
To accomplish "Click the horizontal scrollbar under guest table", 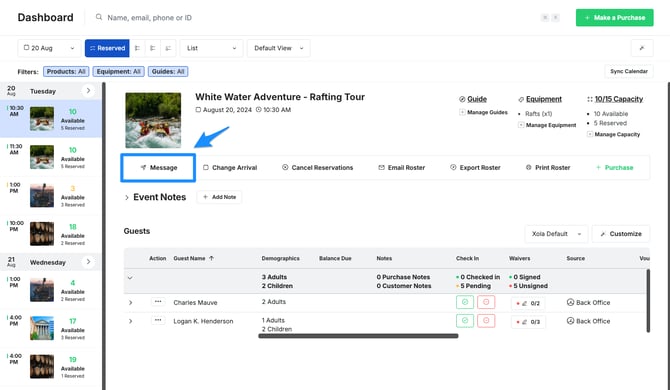I will pos(358,336).
